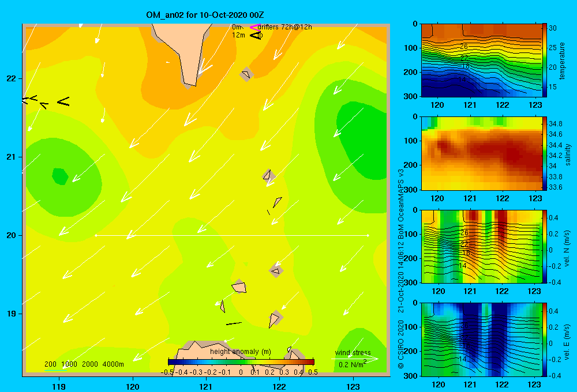This screenshot has width=577, height=392.
Task: Click the title 'OM_an02 for 10-Oct-2020 00Z'
Action: coord(205,15)
